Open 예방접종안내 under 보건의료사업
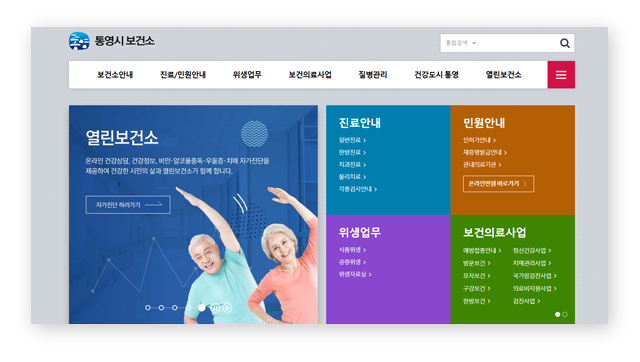 (482, 251)
